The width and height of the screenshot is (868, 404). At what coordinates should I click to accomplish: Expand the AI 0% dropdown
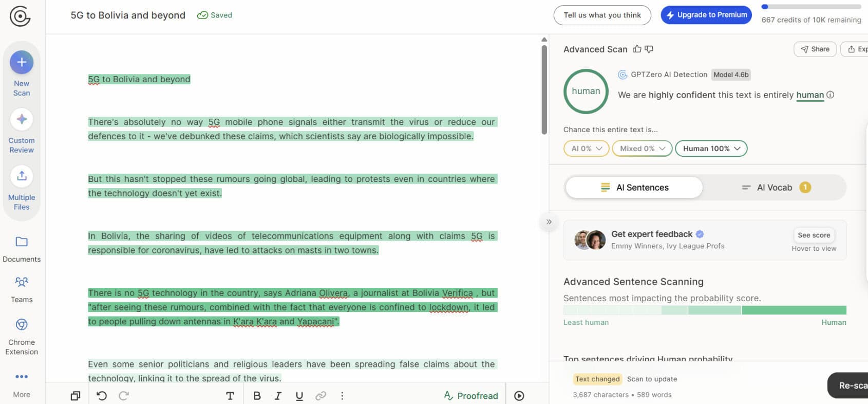coord(587,149)
